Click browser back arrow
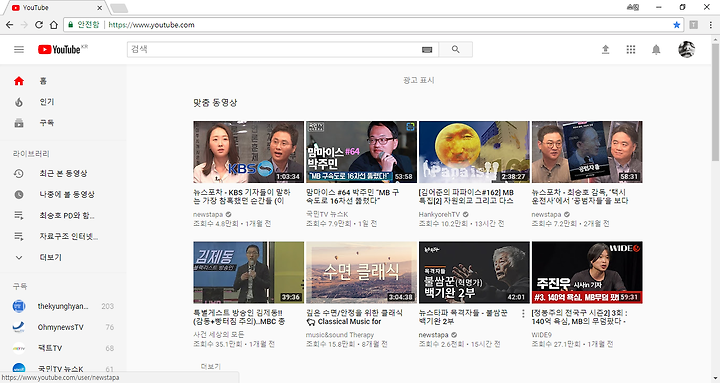The image size is (720, 383). click(x=9, y=25)
